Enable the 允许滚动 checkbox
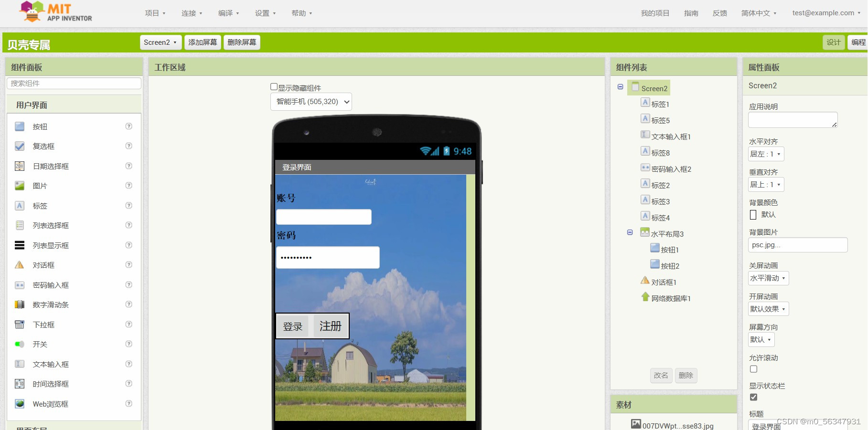This screenshot has width=868, height=430. coord(753,368)
